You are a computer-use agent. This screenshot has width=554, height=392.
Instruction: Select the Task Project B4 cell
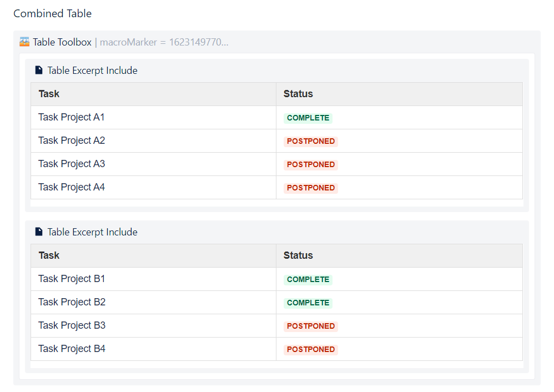coord(153,349)
